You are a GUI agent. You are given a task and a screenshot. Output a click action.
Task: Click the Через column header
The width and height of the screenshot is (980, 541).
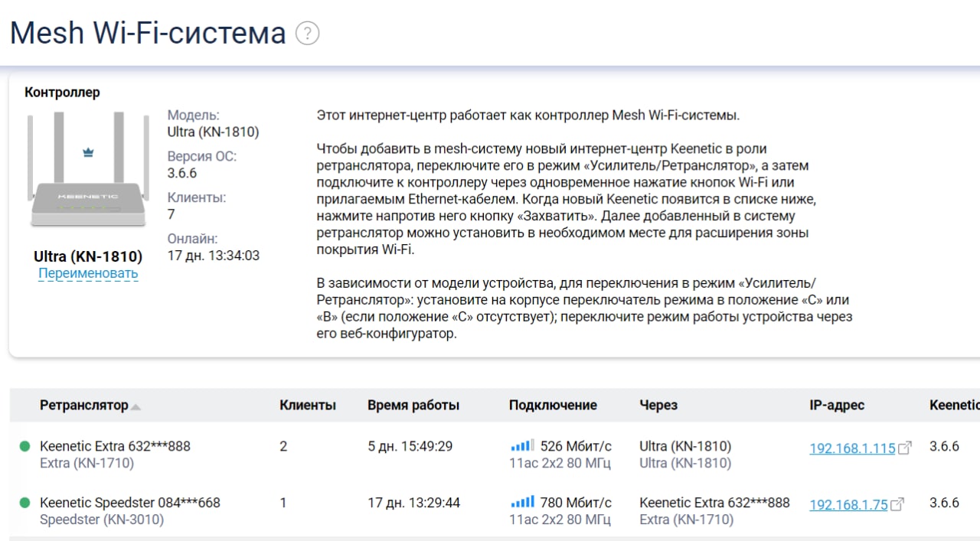[x=658, y=406]
